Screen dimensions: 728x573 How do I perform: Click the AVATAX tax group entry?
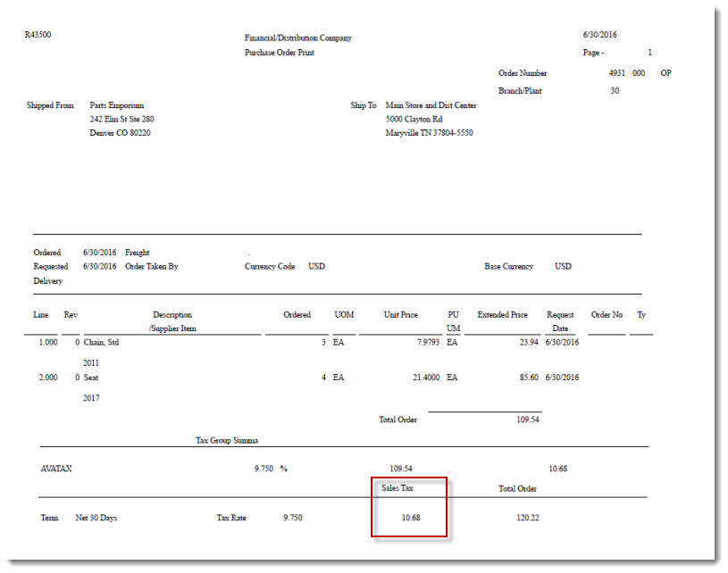pos(56,469)
